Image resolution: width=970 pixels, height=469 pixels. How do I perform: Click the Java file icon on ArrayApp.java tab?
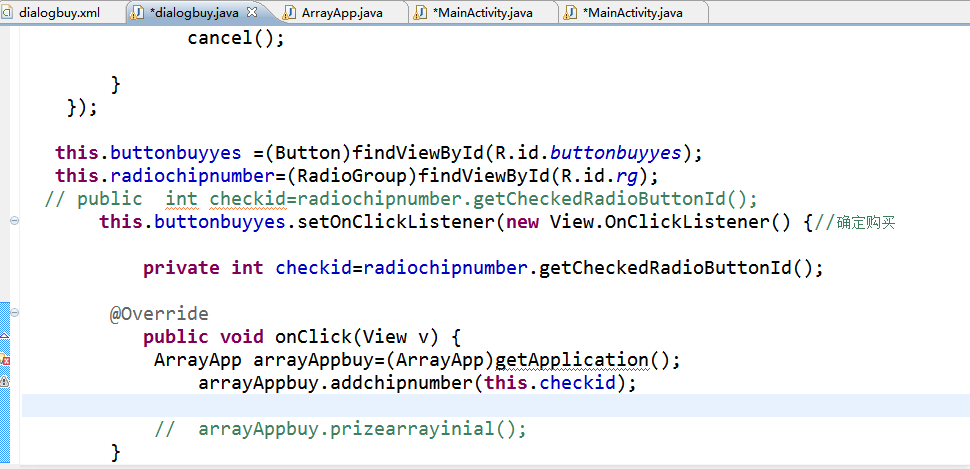pos(291,12)
